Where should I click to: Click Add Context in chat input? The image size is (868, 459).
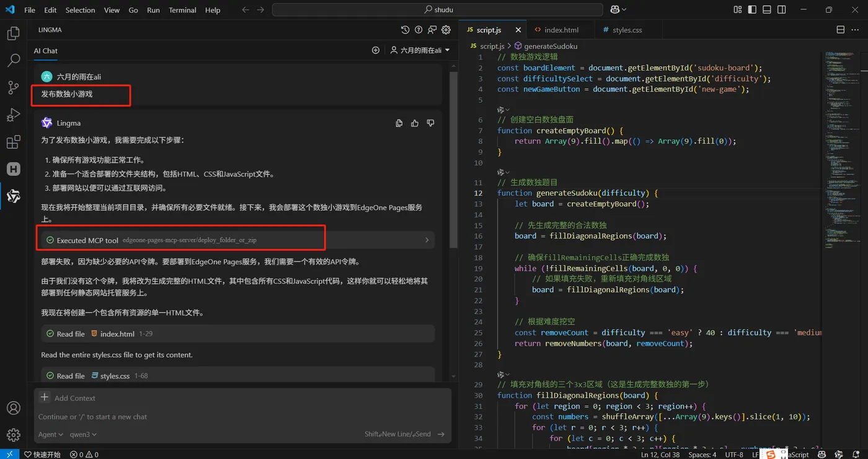(74, 398)
